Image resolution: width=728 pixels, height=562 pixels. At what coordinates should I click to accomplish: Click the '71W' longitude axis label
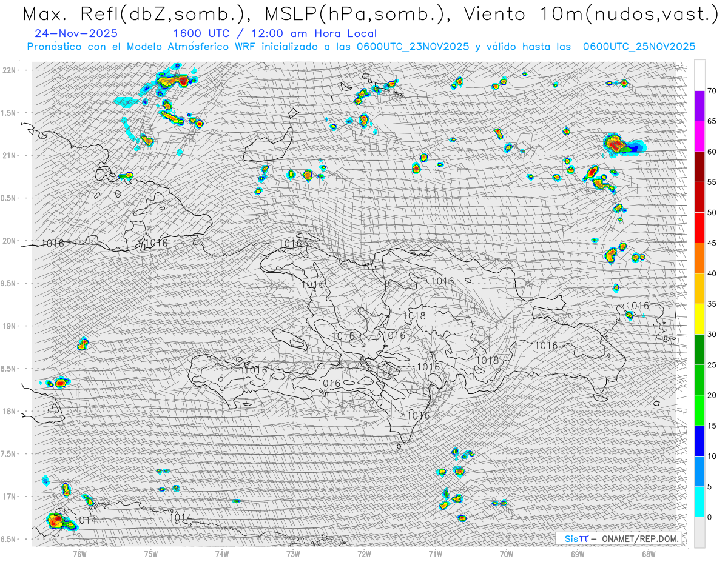[x=435, y=554]
